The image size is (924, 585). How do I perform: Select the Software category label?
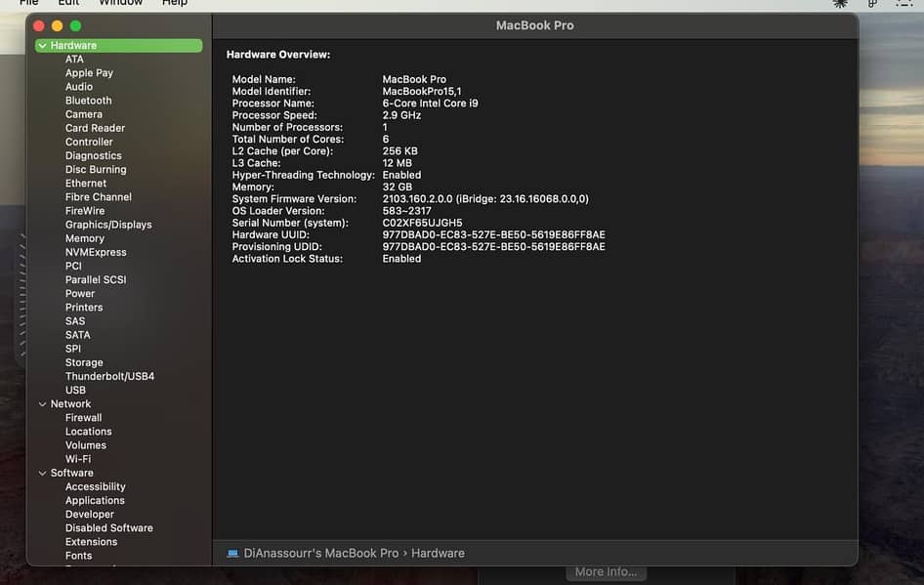pyautogui.click(x=72, y=473)
